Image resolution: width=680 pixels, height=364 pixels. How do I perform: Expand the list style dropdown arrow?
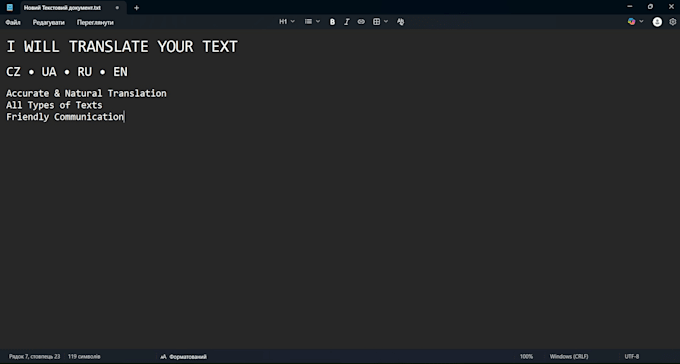point(318,22)
